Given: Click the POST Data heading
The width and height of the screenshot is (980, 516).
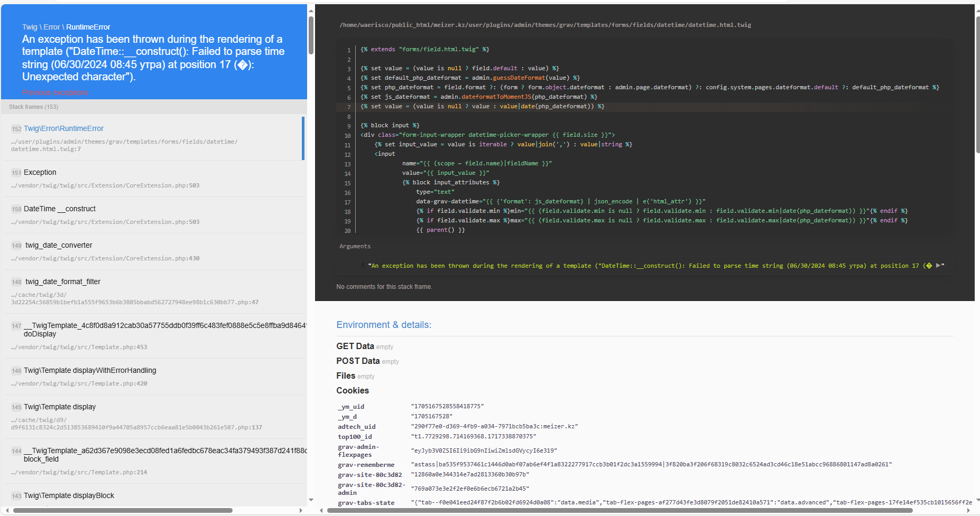Looking at the screenshot, I should (x=358, y=361).
